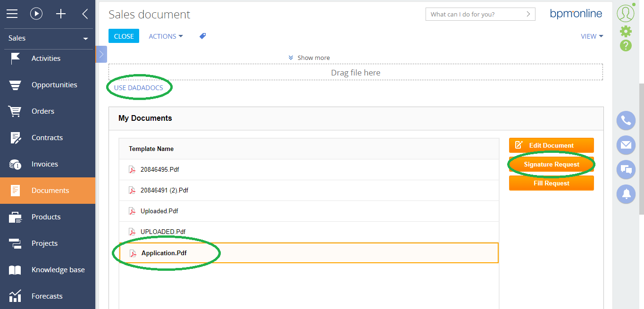Open the phone calls panel

tap(626, 121)
